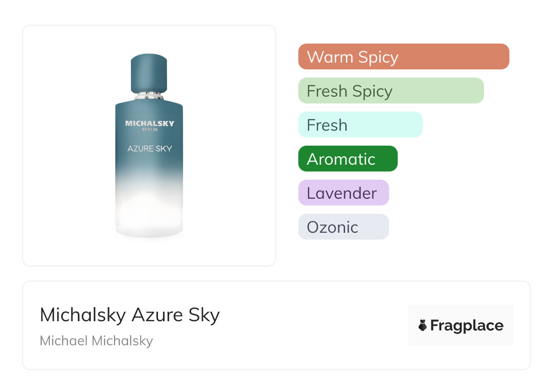
Task: Pick the purple Lavender accord bar
Action: [x=343, y=193]
